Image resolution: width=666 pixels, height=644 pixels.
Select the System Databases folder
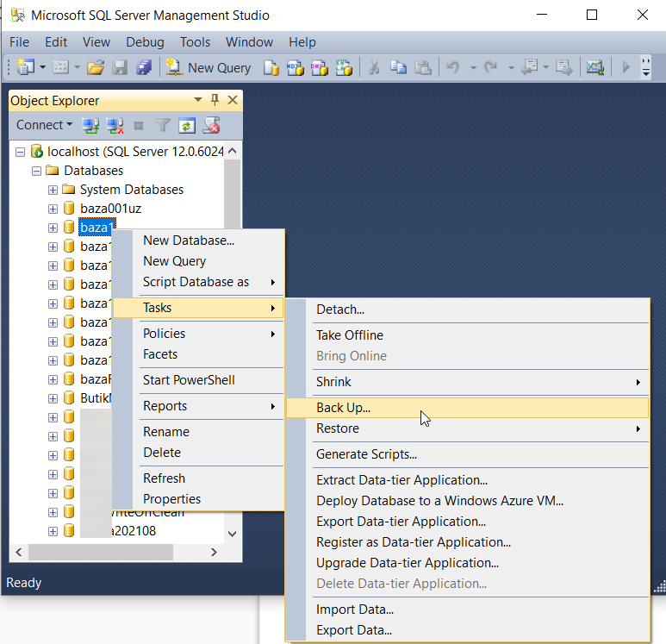pos(132,190)
